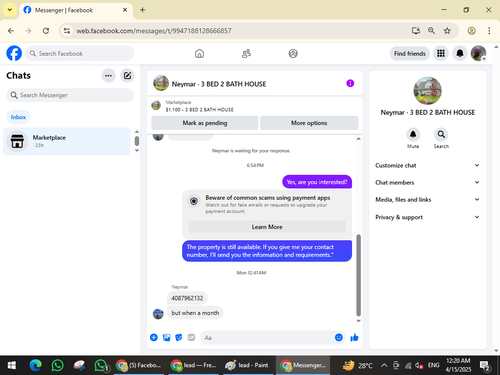
Task: Attach a photo using the image icon
Action: click(x=166, y=337)
